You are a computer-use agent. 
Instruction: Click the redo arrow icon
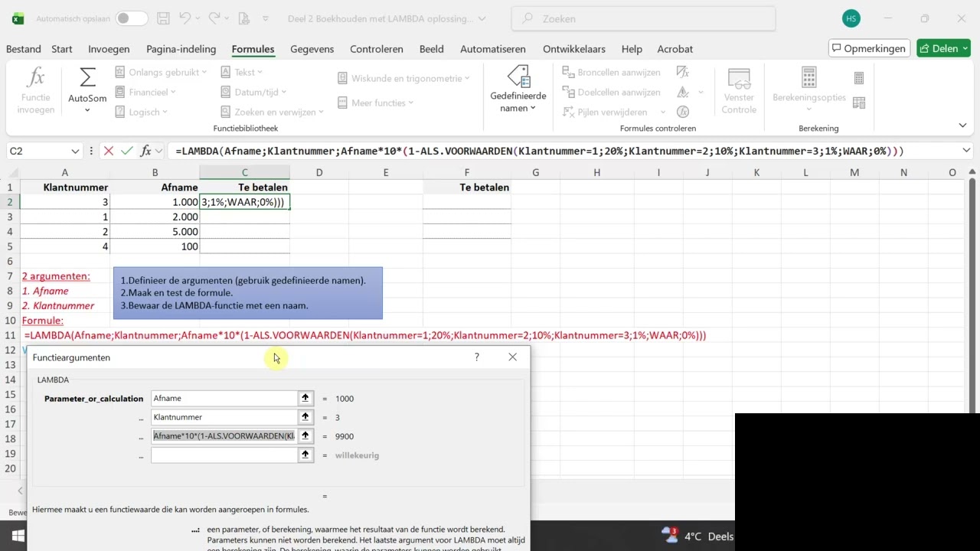pyautogui.click(x=214, y=18)
